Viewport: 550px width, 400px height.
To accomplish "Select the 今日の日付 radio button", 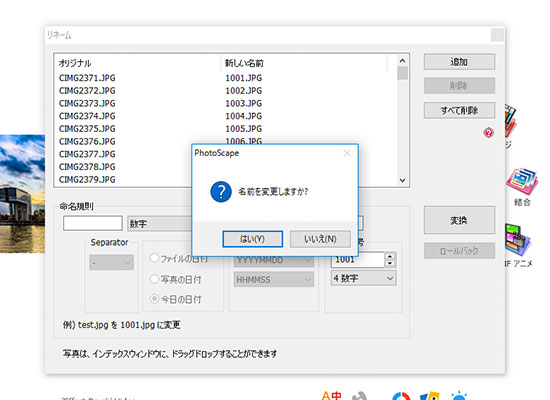I will pos(154,299).
